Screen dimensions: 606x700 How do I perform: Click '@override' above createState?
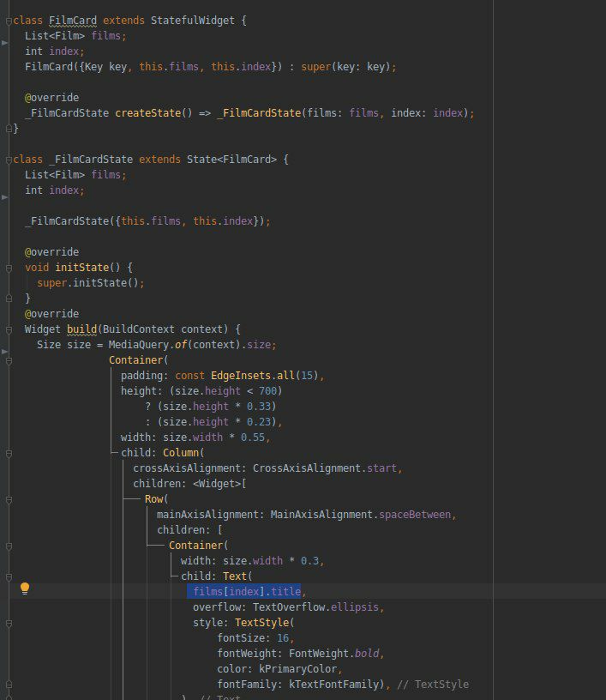[51, 97]
